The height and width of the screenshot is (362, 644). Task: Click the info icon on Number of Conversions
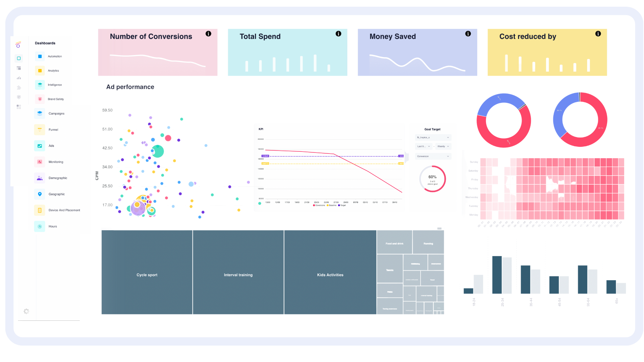coord(208,34)
